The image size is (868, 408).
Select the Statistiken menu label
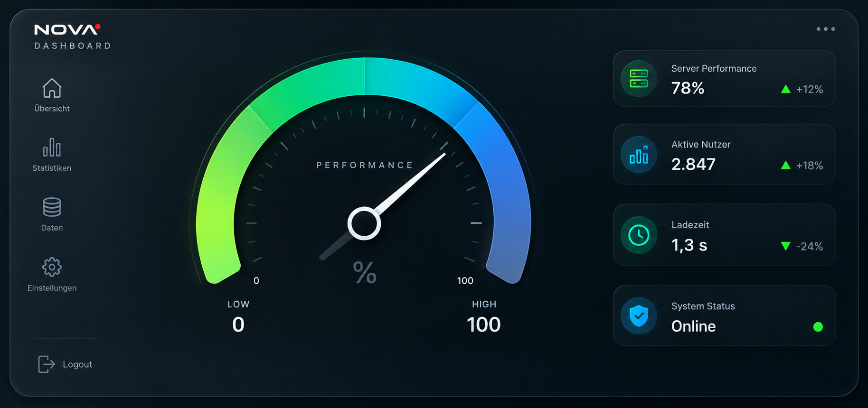pos(52,168)
